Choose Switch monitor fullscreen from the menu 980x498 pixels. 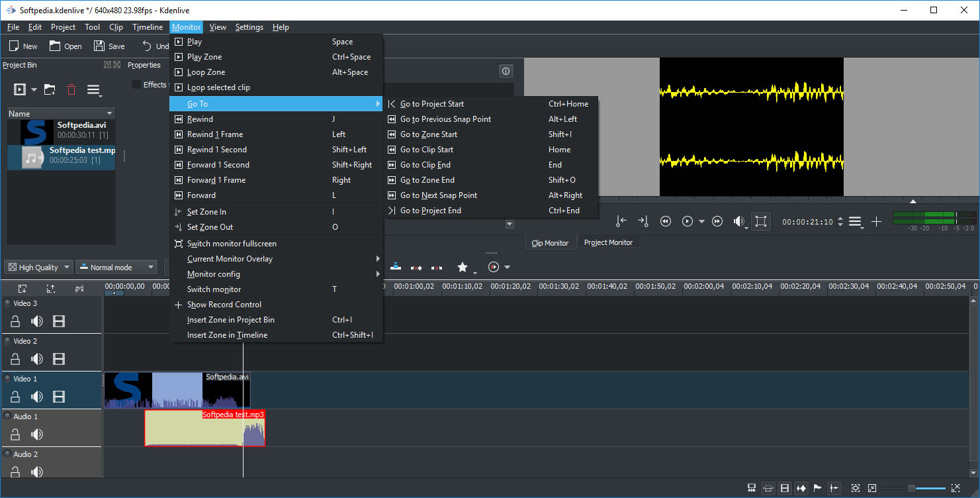pos(232,244)
